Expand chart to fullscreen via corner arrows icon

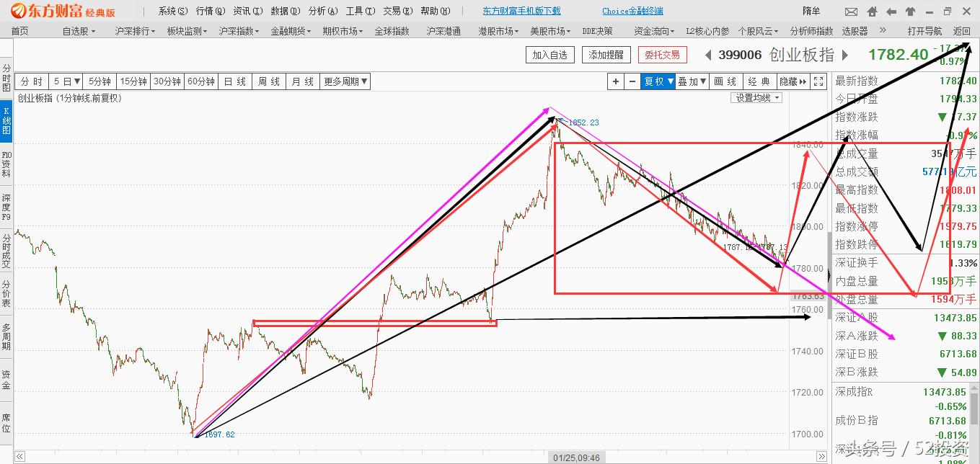[818, 81]
